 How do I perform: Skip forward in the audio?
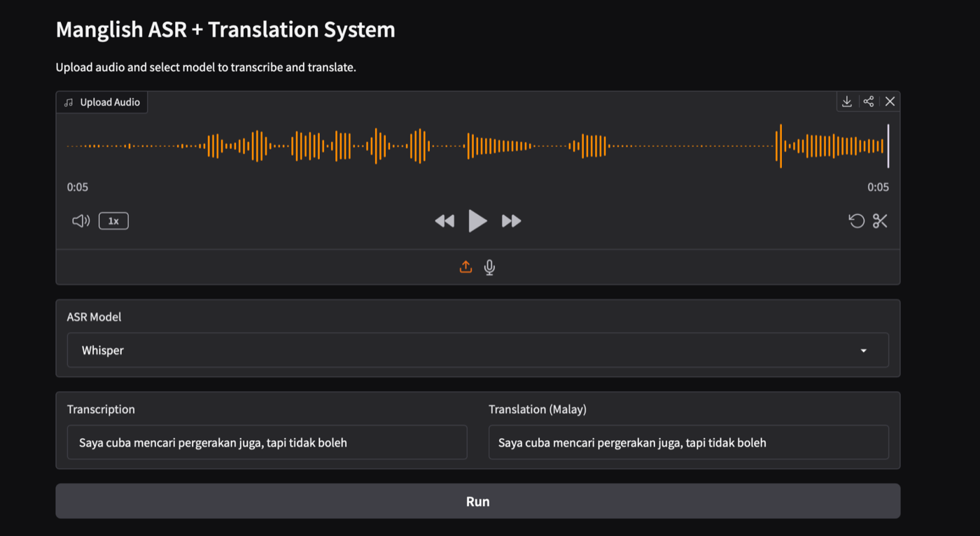(x=512, y=221)
